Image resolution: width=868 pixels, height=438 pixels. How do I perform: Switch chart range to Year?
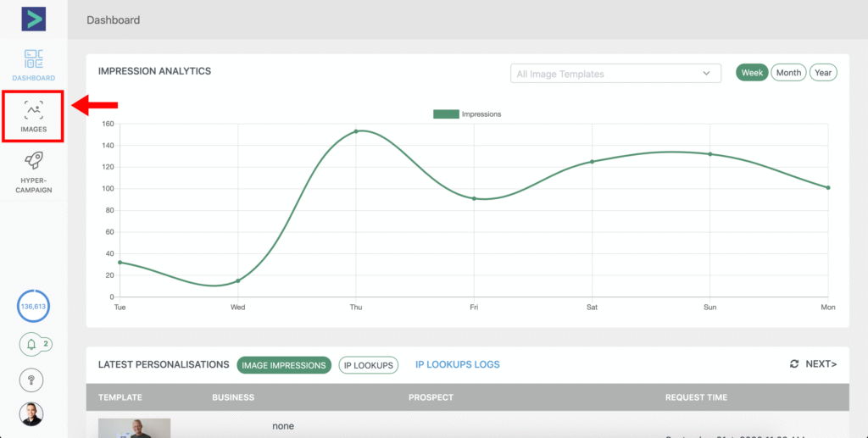click(x=823, y=73)
